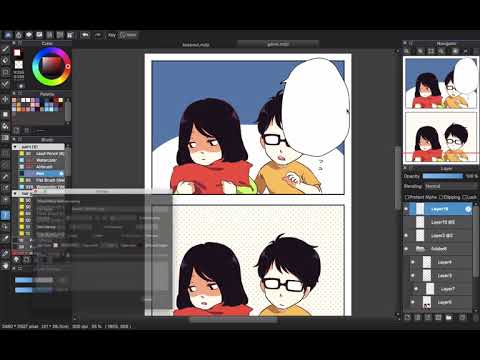480x360 pixels.
Task: Select the Layer6 row
Action: pyautogui.click(x=441, y=302)
